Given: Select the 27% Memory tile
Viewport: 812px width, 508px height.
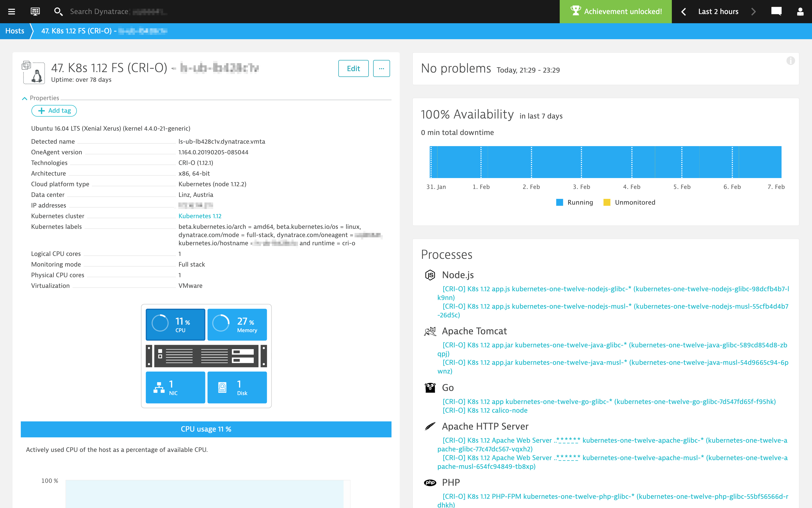Looking at the screenshot, I should point(237,325).
